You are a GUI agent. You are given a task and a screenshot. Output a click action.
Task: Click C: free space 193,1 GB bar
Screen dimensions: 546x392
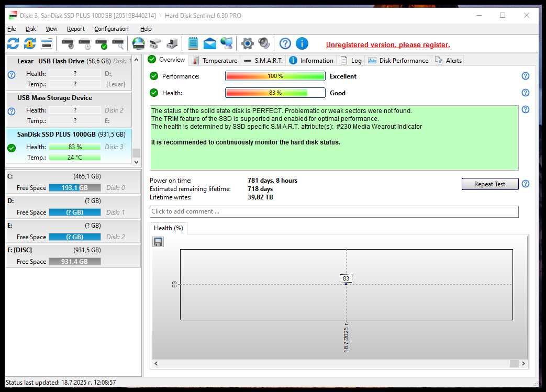pyautogui.click(x=75, y=188)
